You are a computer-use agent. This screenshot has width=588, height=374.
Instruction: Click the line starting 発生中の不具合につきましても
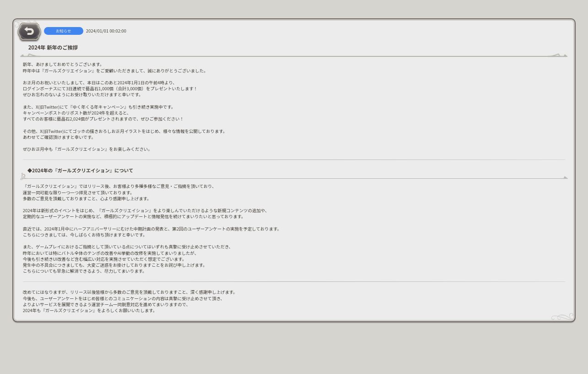114,265
